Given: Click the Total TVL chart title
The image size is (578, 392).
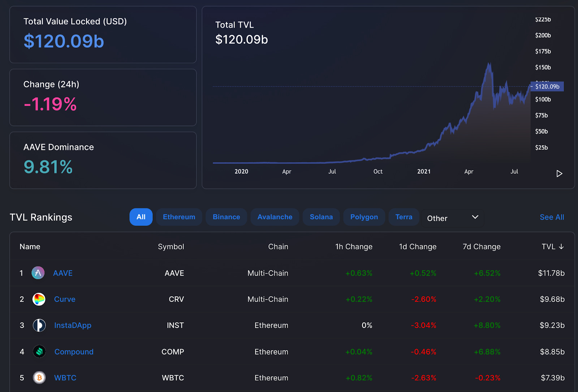Looking at the screenshot, I should pos(234,25).
